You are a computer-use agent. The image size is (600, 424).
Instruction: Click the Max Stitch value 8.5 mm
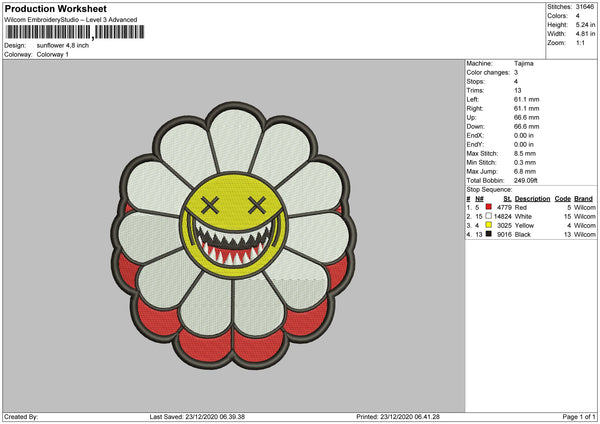click(525, 153)
